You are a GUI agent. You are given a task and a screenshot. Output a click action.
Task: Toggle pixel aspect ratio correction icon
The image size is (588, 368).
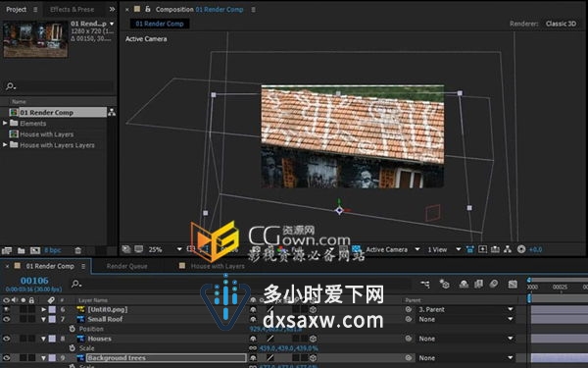[469, 249]
